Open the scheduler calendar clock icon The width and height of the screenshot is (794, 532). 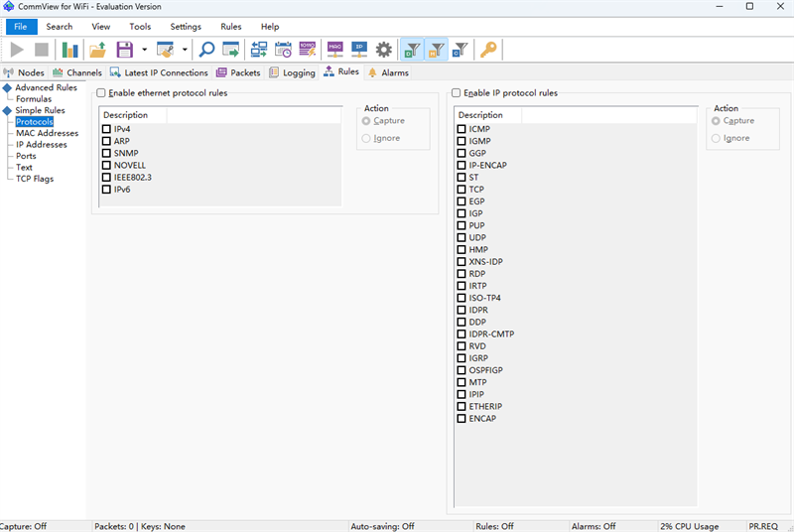point(283,50)
